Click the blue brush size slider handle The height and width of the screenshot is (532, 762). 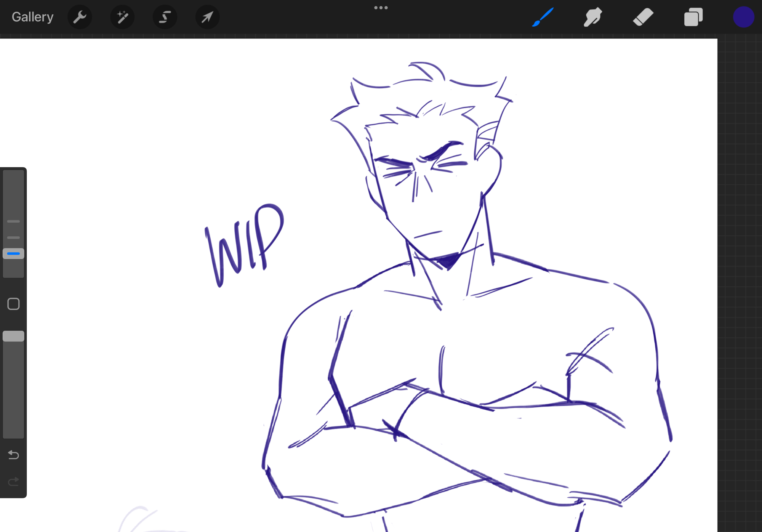tap(13, 253)
